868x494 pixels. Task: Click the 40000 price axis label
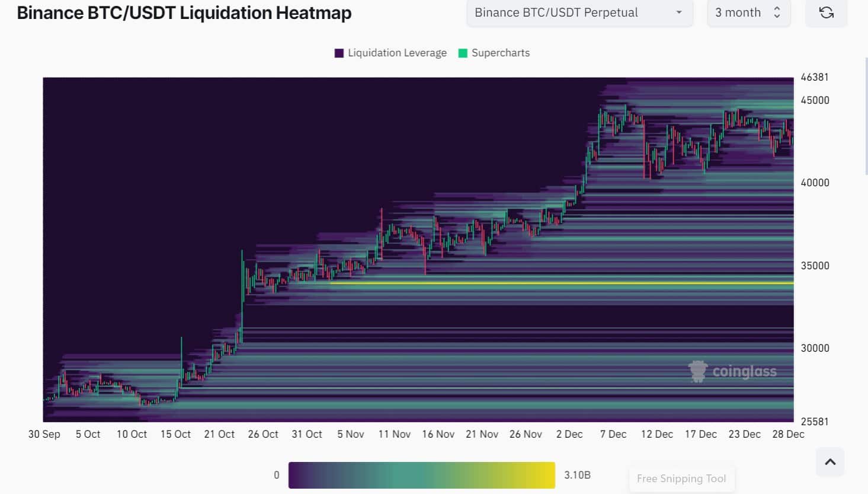pos(815,183)
